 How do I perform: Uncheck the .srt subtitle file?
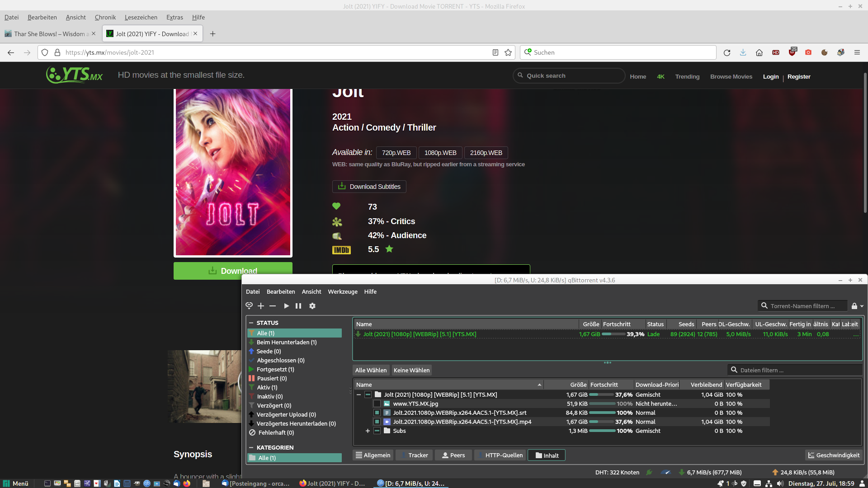377,413
